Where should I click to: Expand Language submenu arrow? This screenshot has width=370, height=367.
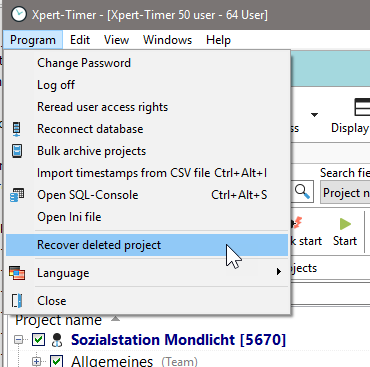279,272
